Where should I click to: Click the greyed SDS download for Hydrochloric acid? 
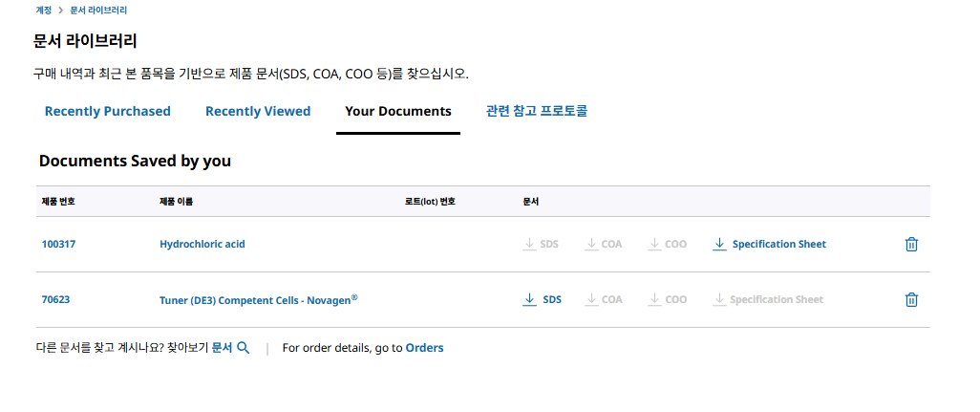(x=541, y=244)
